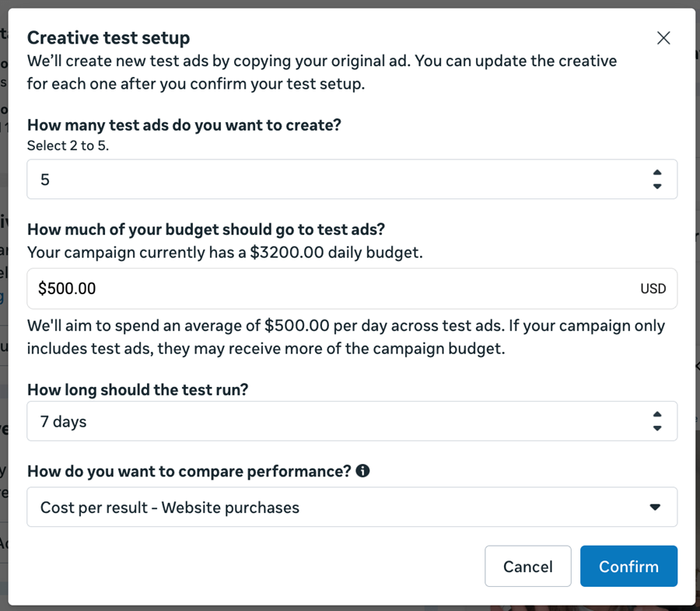Click the $3200.00 daily budget description text
Image resolution: width=700 pixels, height=611 pixels.
(225, 252)
